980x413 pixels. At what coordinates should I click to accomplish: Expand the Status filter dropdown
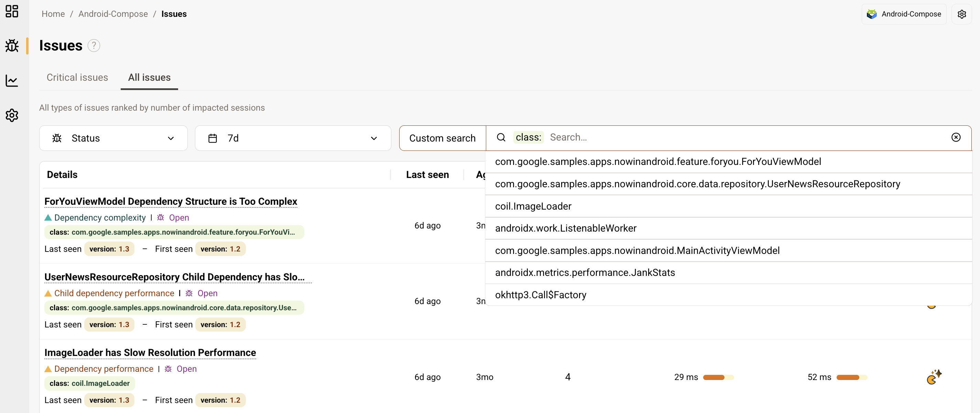[x=113, y=138]
